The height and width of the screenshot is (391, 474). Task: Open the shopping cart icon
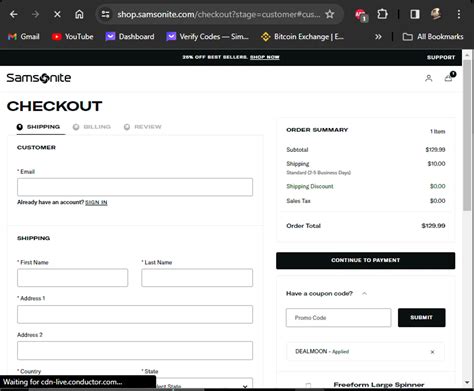click(x=449, y=78)
